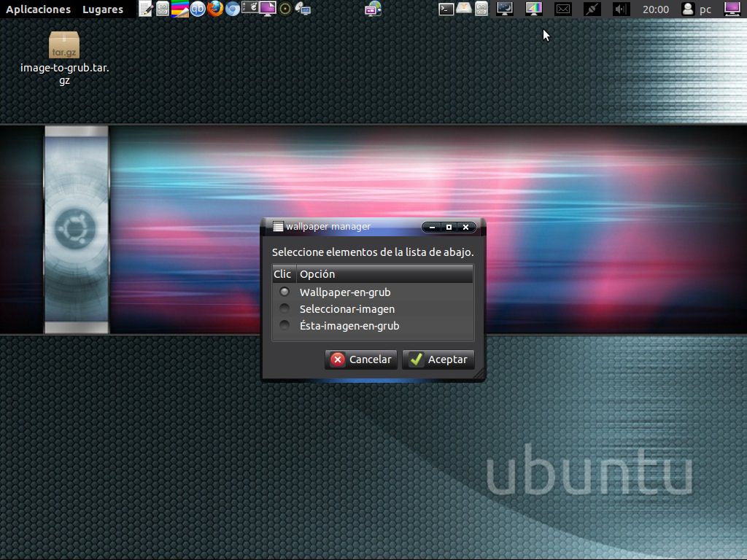Click the 20:00 clock in panel
Viewport: 747px width, 560px height.
(x=656, y=9)
